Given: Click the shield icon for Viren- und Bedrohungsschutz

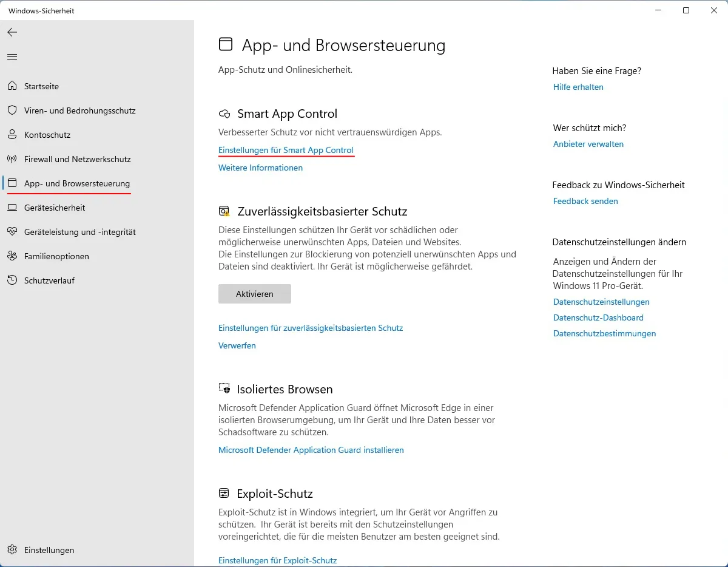Looking at the screenshot, I should coord(12,110).
